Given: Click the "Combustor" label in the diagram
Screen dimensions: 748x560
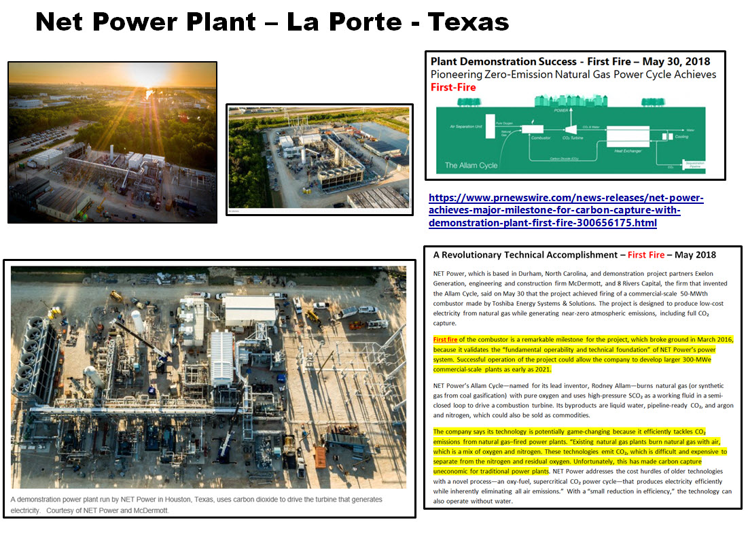Looking at the screenshot, I should pyautogui.click(x=541, y=138).
